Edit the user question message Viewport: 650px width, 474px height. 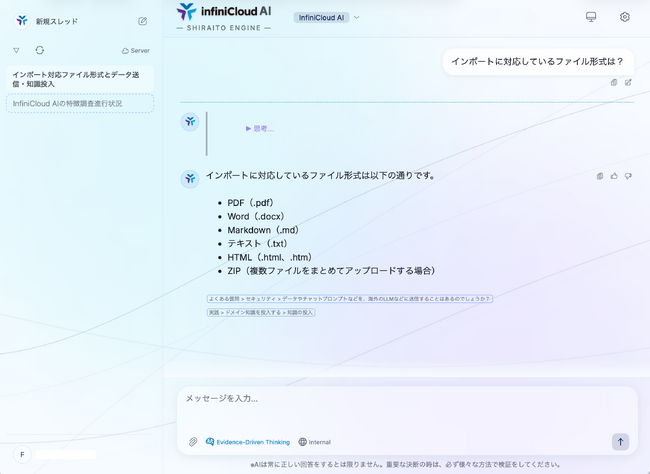tap(628, 83)
